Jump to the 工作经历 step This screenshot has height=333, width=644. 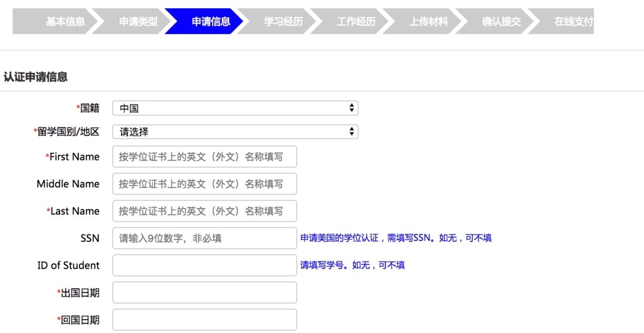click(x=356, y=22)
